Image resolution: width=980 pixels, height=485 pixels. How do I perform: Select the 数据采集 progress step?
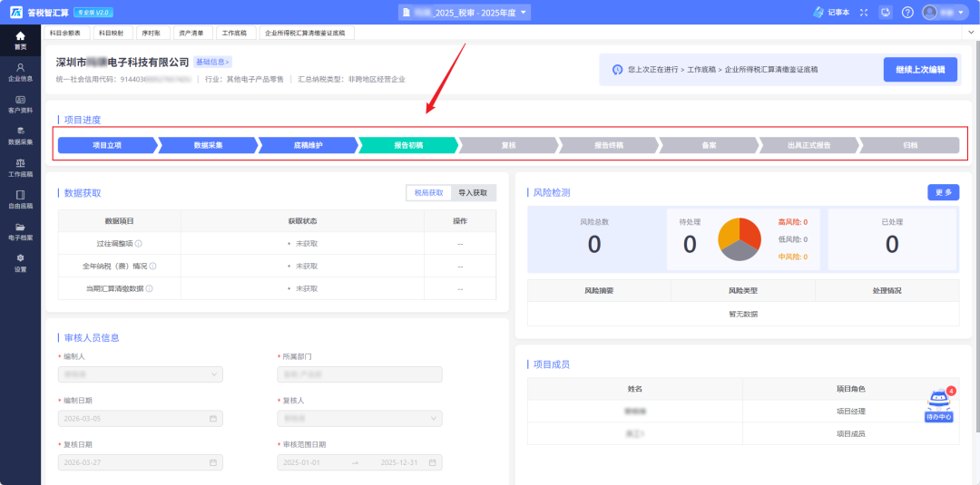(x=208, y=145)
